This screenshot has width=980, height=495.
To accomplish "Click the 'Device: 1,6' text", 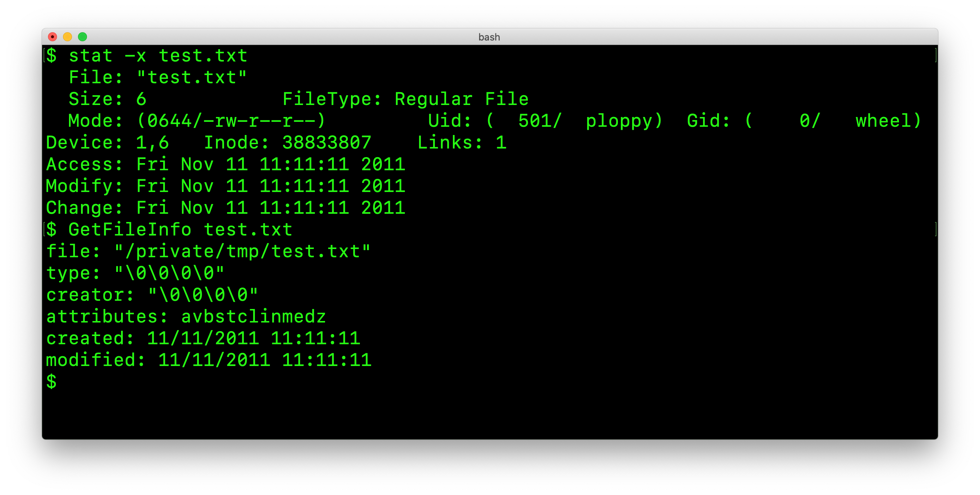I will point(107,142).
